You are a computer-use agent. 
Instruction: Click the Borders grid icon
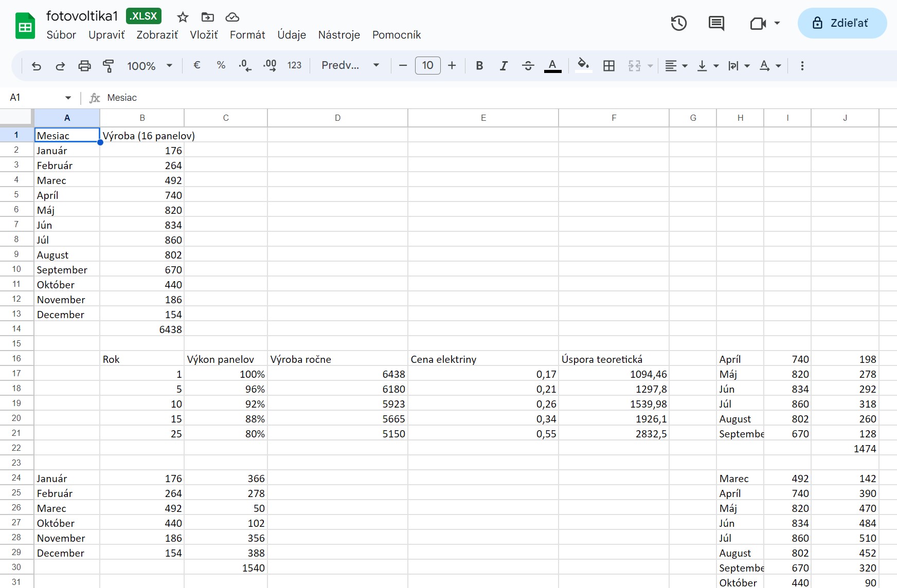(x=609, y=66)
